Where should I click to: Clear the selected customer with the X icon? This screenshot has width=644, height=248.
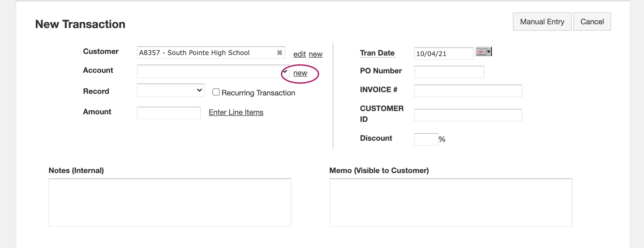(280, 53)
